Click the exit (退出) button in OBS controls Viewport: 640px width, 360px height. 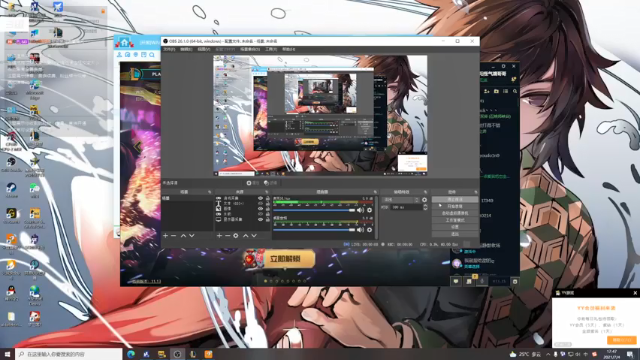click(455, 234)
